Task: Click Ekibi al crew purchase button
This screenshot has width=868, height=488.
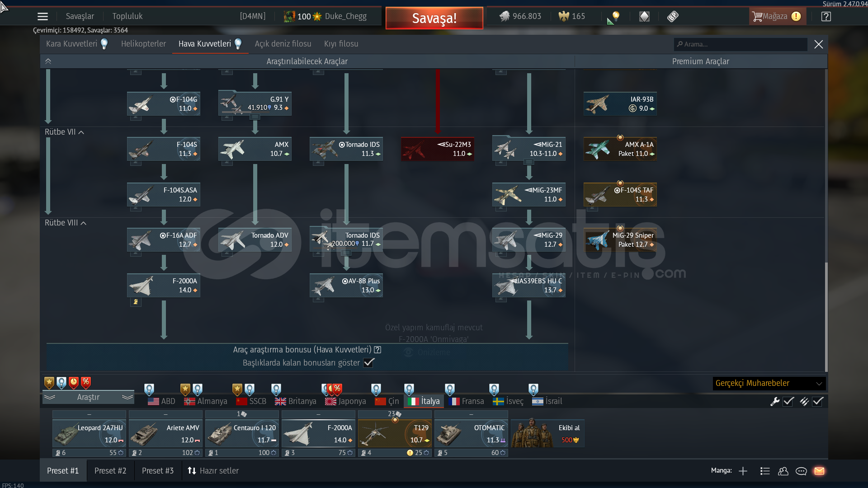Action: pos(547,433)
